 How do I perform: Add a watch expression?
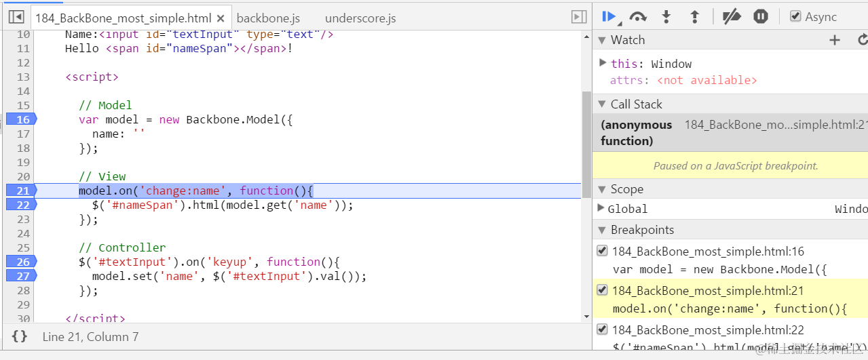[x=835, y=41]
